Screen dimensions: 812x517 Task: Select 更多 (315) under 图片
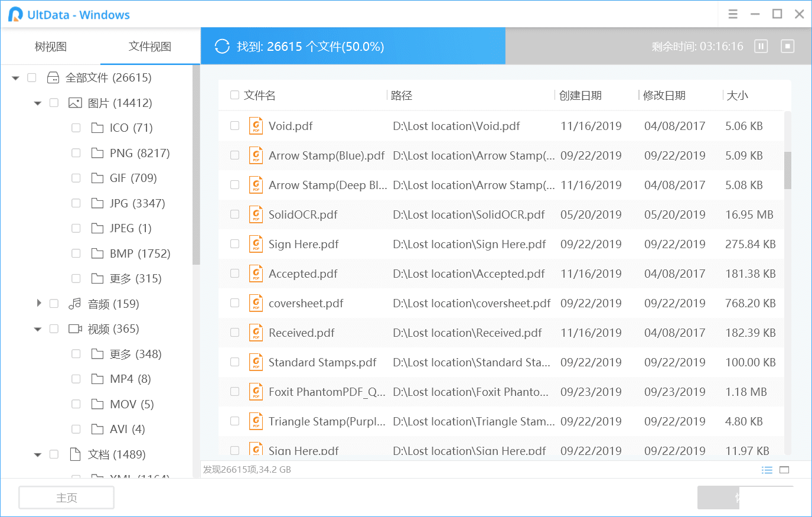136,278
